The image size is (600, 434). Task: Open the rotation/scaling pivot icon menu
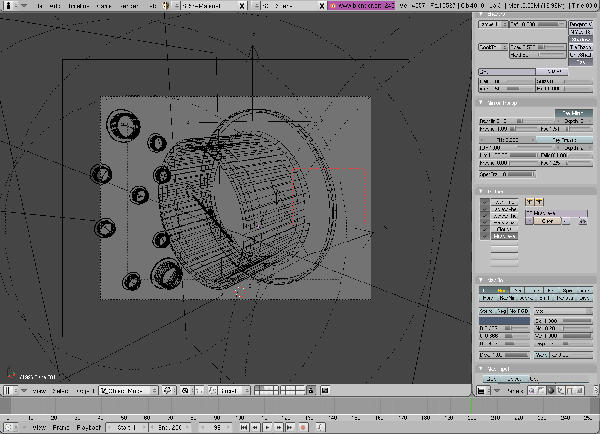(185, 391)
